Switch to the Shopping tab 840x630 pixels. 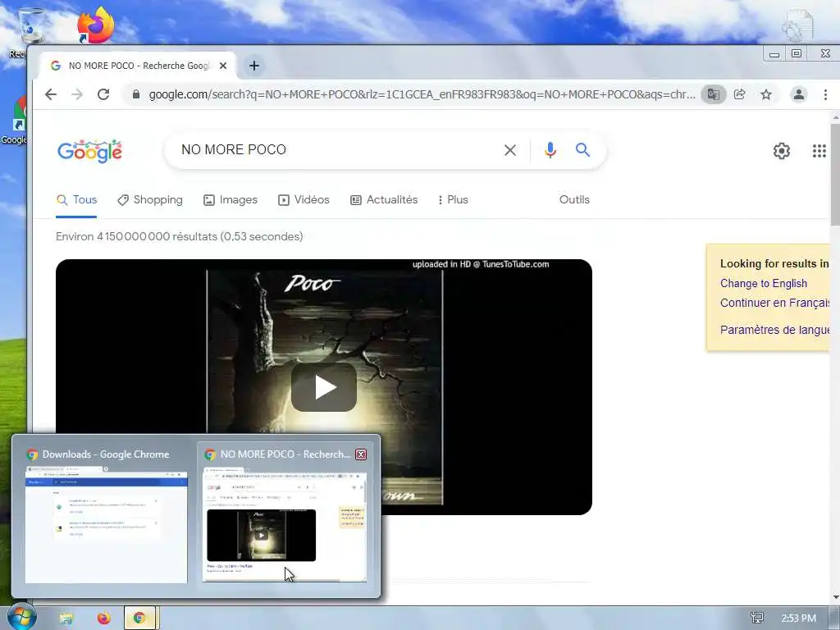click(x=150, y=200)
